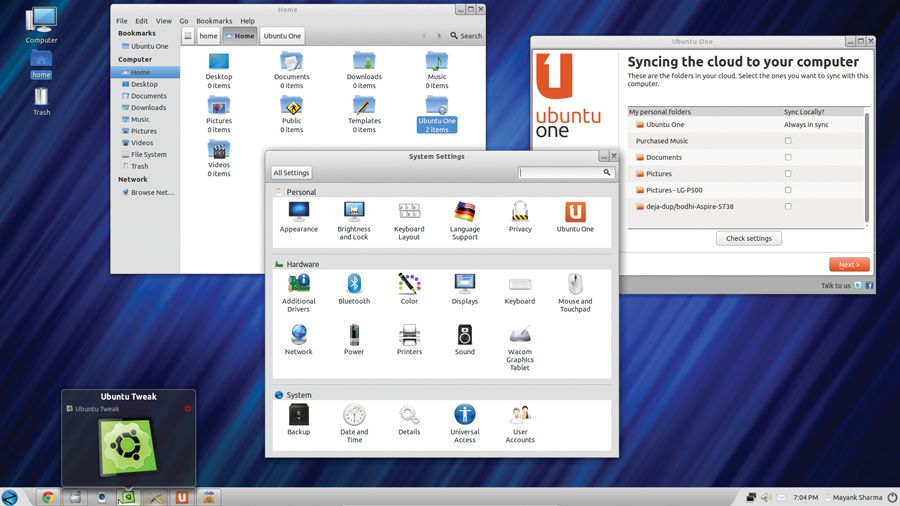Click Check settings in Ubuntu One
This screenshot has width=900, height=506.
(x=748, y=238)
